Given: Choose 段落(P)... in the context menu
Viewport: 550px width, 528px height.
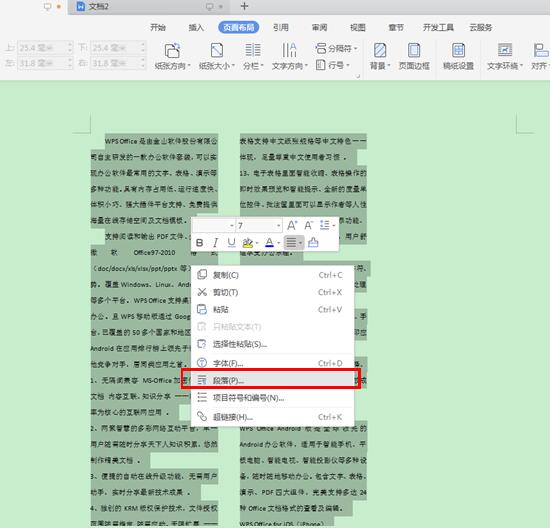Looking at the screenshot, I should coord(271,380).
